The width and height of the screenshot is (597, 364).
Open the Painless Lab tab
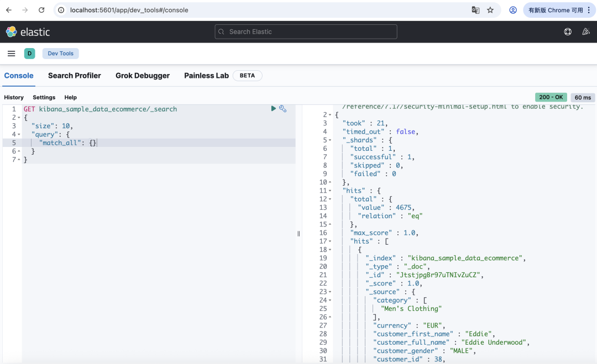[206, 76]
